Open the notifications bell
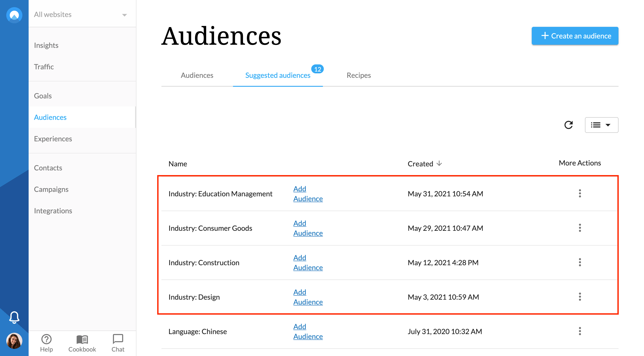644x356 pixels. coord(14,317)
